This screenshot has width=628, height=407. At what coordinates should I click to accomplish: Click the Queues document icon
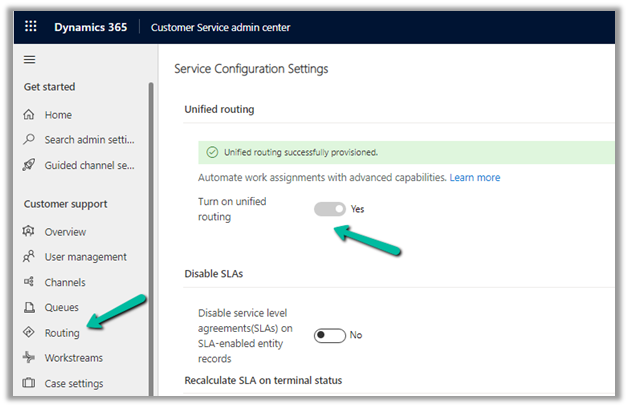point(29,308)
